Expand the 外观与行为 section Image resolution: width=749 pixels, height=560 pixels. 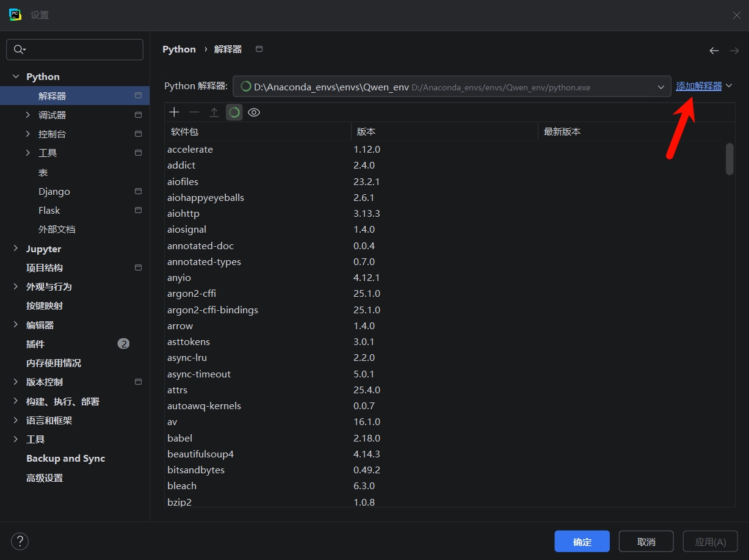[16, 286]
